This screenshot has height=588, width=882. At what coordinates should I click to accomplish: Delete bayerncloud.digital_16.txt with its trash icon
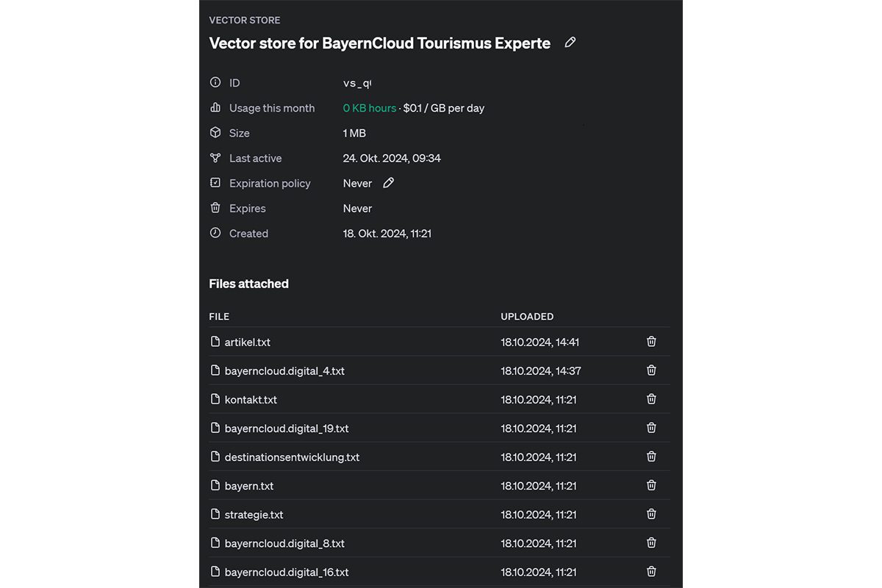click(x=651, y=571)
